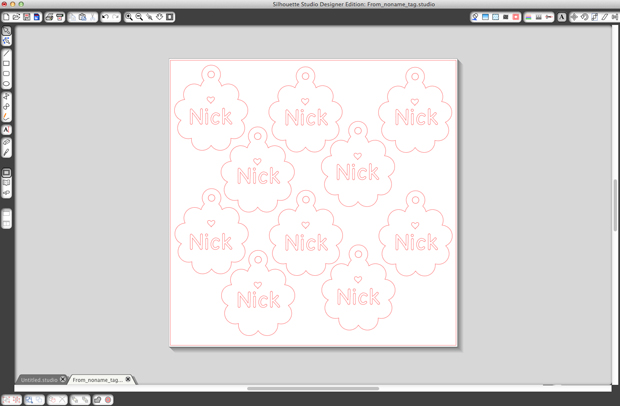Screen dimensions: 620x406
Task: Switch to the Design page view
Action: [x=6, y=173]
